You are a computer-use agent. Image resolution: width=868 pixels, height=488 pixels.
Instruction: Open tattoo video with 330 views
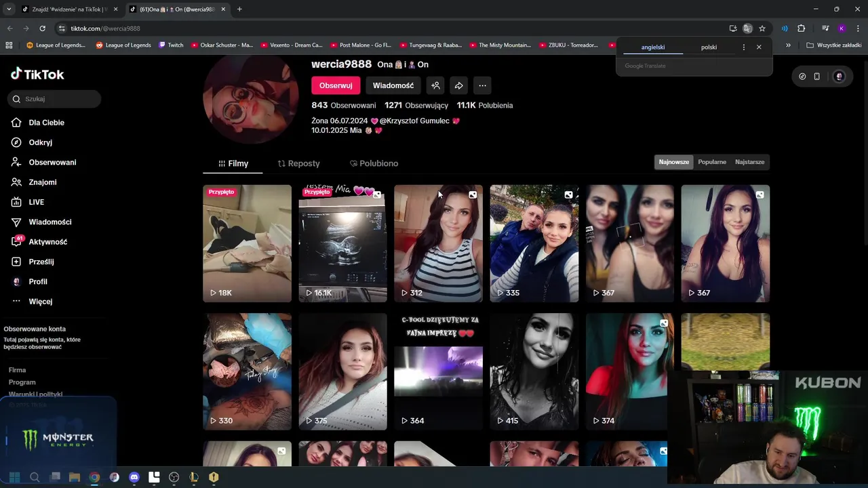(247, 371)
